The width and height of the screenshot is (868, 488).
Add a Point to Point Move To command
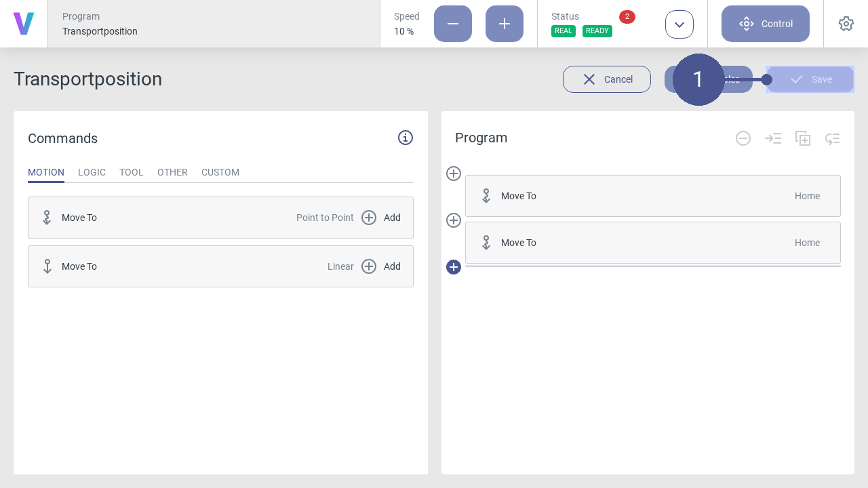point(381,218)
